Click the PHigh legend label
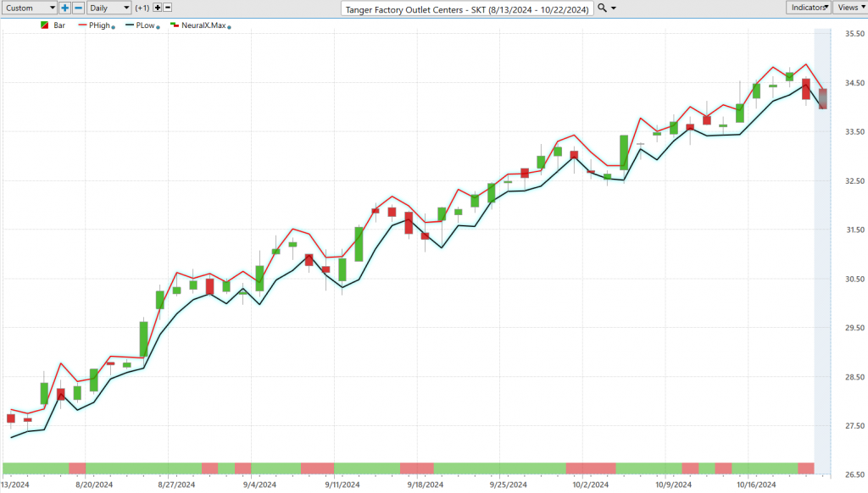Viewport: 868px width, 493px height. click(100, 25)
